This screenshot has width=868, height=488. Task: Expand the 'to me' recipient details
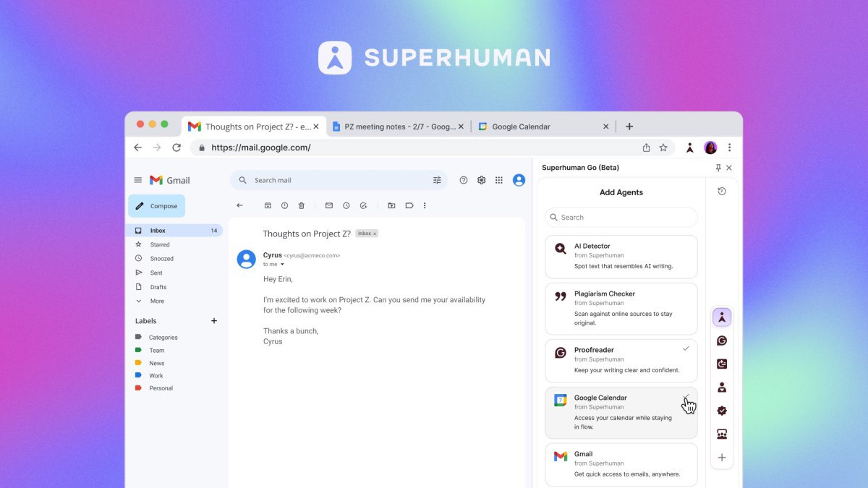tap(273, 264)
